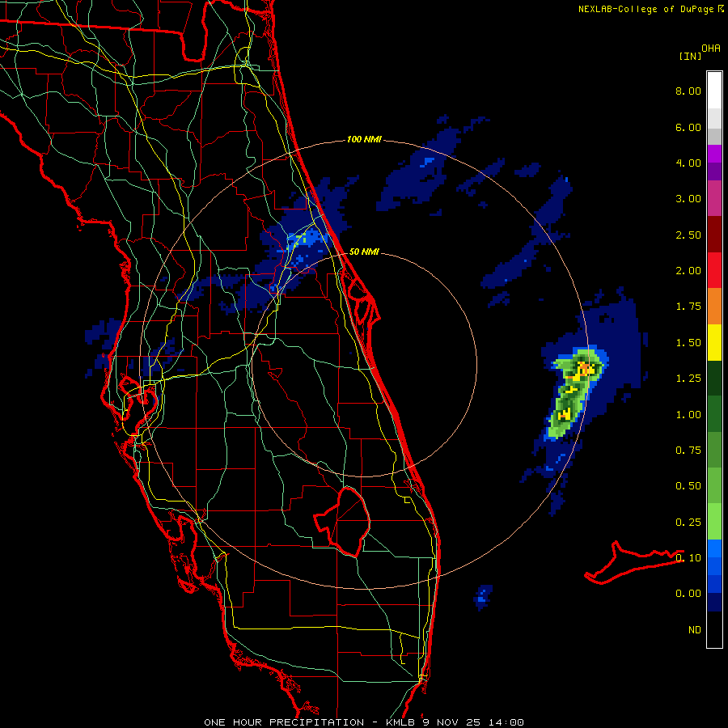Select the 0.10 legend value
This screenshot has width=728, height=728.
tap(688, 558)
